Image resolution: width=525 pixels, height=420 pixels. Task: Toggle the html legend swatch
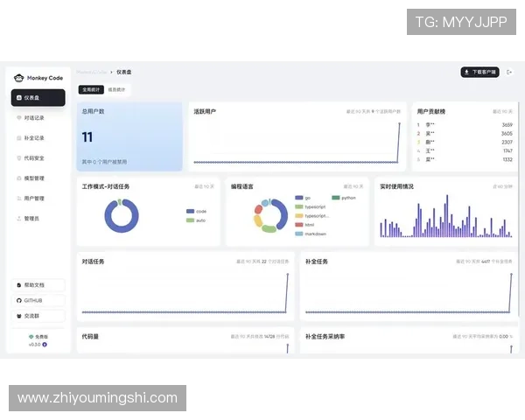pyautogui.click(x=299, y=225)
